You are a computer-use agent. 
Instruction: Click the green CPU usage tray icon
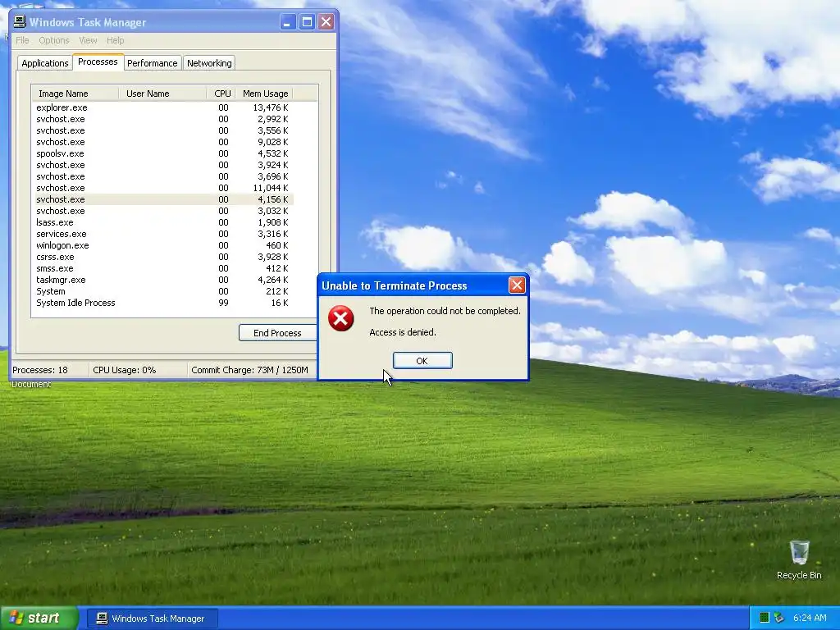click(765, 618)
